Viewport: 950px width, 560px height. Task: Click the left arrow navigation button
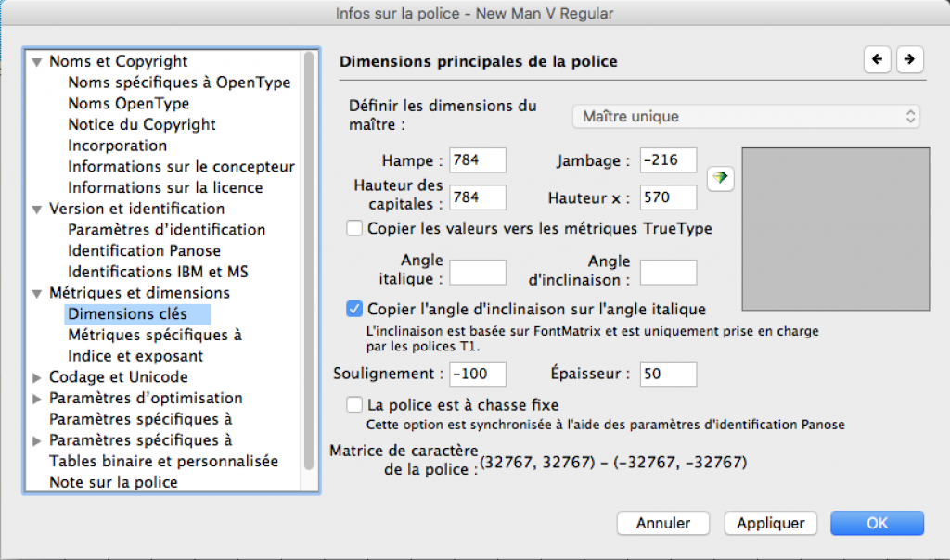(877, 59)
